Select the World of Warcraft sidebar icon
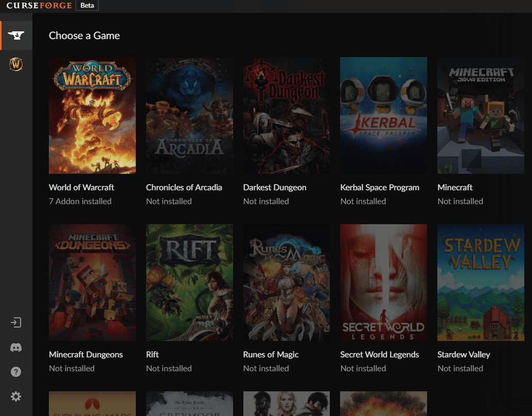The height and width of the screenshot is (416, 532). coord(16,64)
